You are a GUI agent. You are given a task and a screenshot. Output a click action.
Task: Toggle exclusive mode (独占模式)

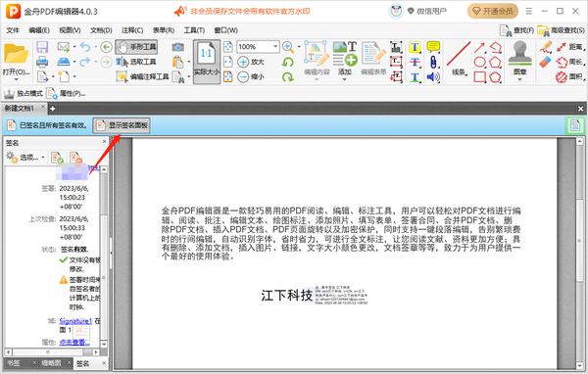click(x=24, y=93)
